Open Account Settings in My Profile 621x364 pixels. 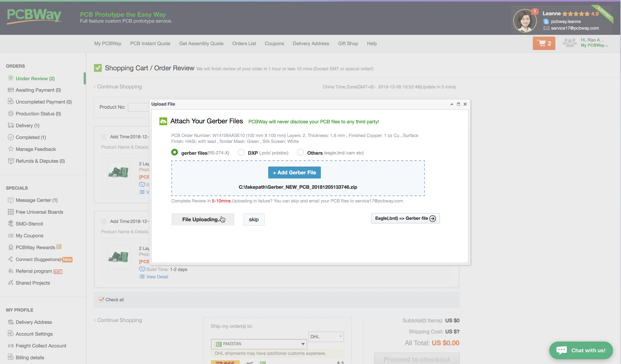click(x=34, y=334)
